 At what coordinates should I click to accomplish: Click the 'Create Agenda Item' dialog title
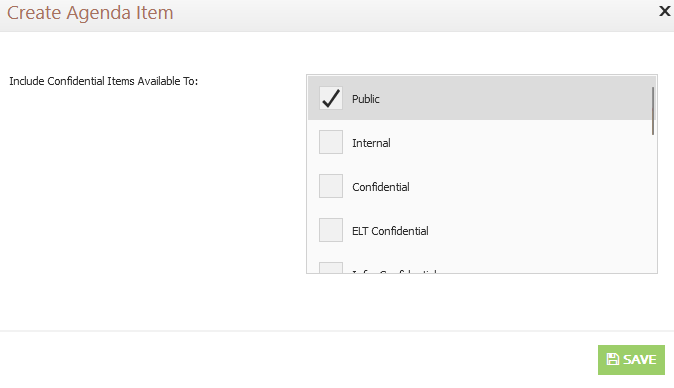point(90,12)
